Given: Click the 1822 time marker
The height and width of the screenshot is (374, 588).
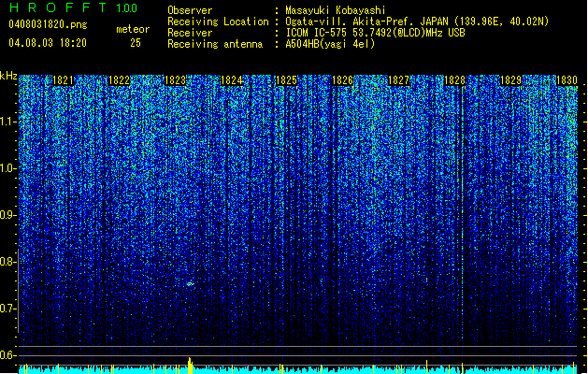Looking at the screenshot, I should coord(120,80).
